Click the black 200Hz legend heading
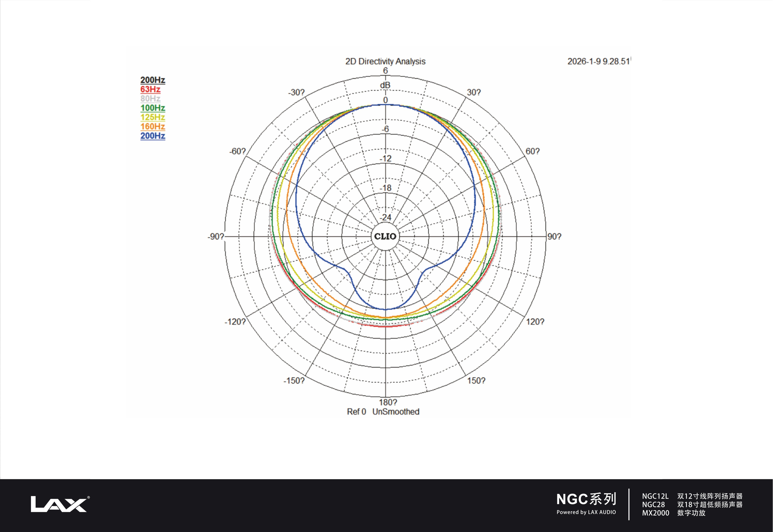 click(153, 80)
